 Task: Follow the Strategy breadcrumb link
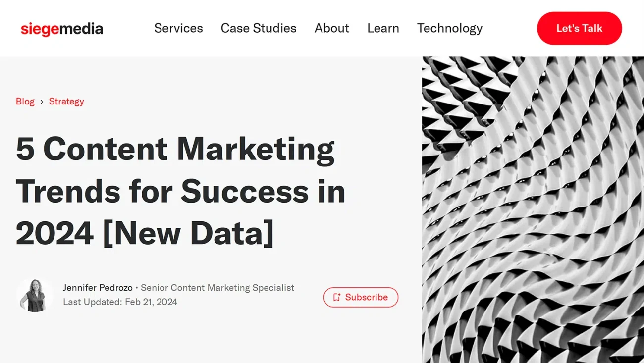[x=66, y=101]
